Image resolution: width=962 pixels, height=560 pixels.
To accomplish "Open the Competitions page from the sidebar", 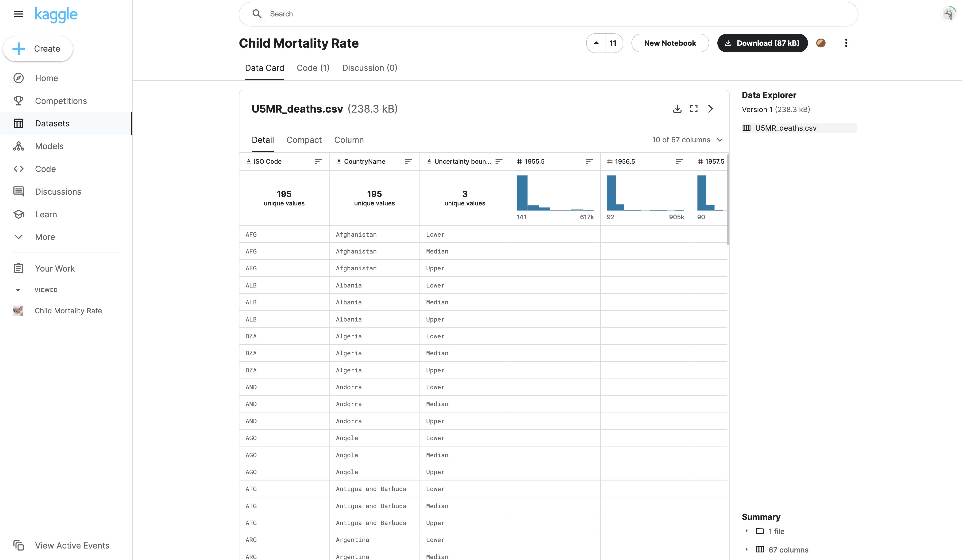I will (x=61, y=101).
